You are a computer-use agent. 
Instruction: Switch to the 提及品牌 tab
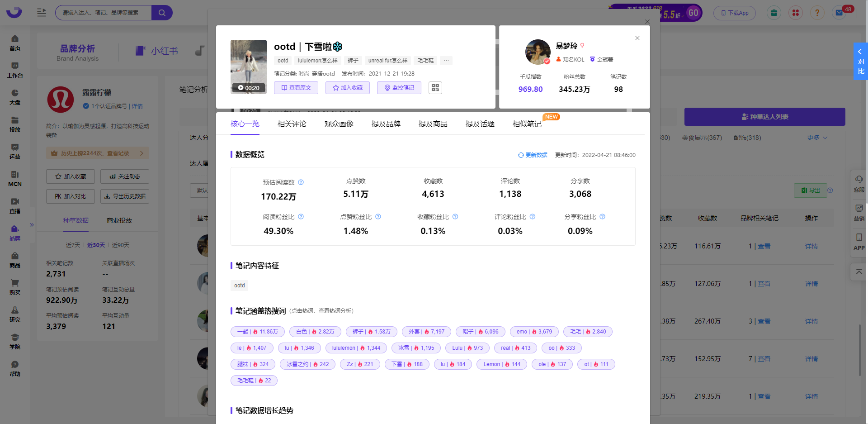(x=386, y=124)
